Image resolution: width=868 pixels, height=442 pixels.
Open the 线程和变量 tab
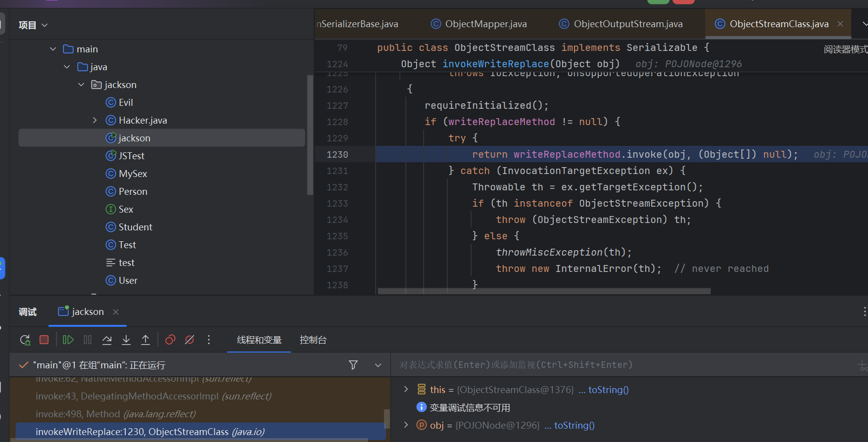click(x=259, y=340)
